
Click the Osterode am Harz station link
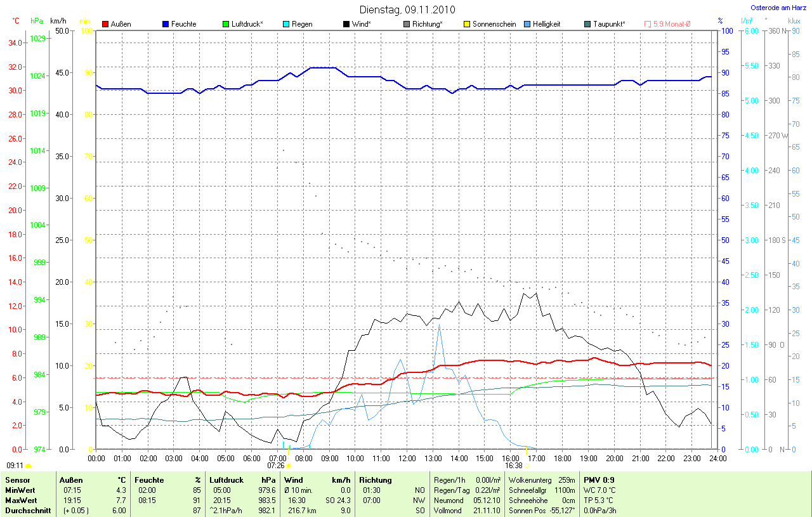tap(778, 8)
